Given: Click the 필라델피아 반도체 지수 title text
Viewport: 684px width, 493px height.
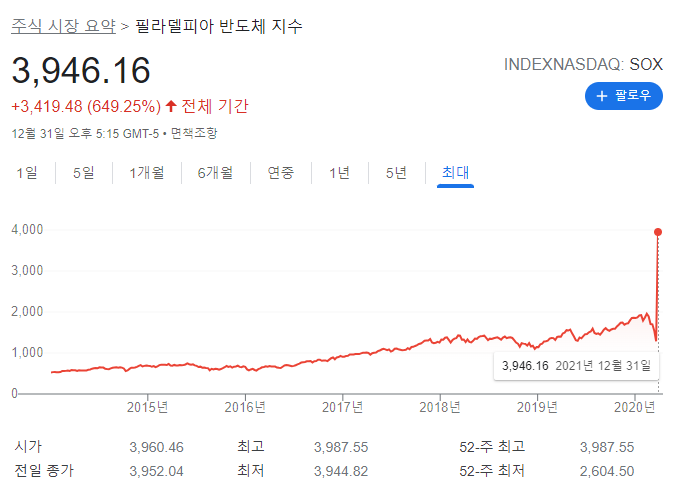Looking at the screenshot, I should point(219,26).
